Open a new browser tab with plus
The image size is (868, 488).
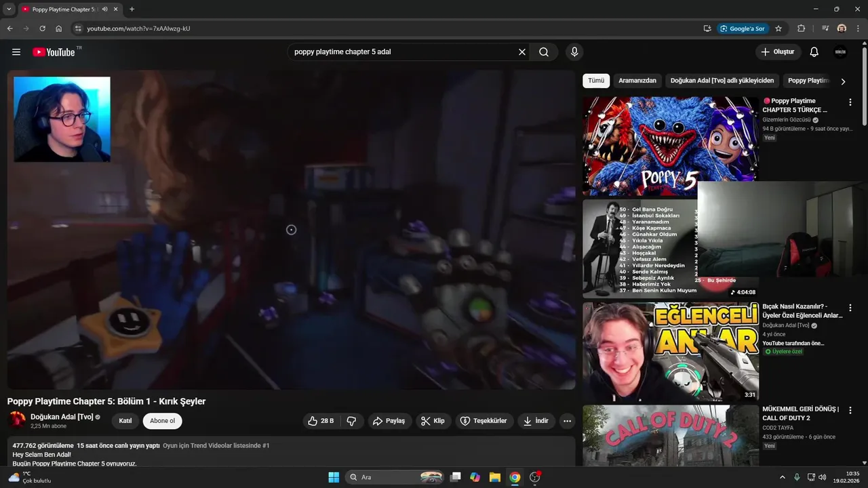(x=132, y=9)
